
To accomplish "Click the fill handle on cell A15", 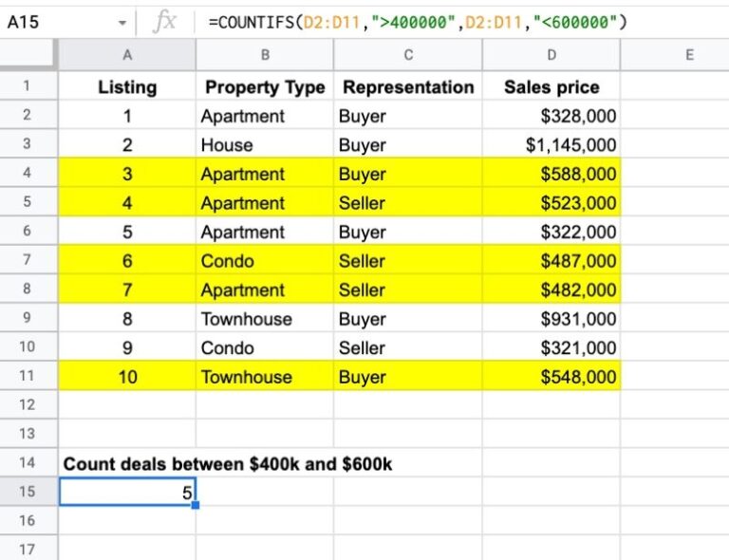I will click(196, 506).
